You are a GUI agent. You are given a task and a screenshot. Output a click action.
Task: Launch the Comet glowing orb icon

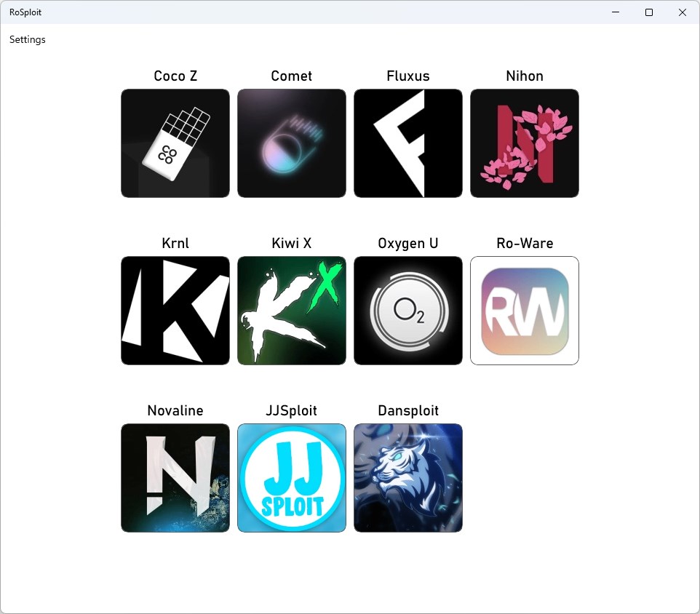(x=292, y=143)
